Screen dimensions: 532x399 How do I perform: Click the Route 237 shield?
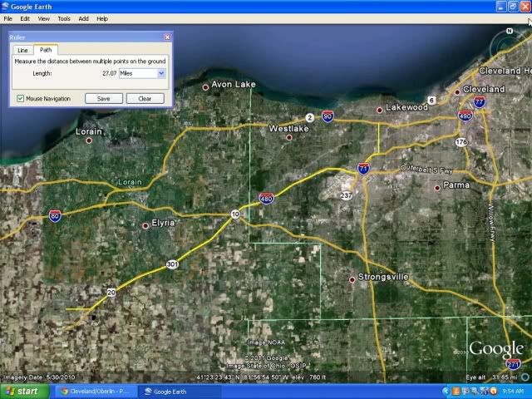coord(347,195)
